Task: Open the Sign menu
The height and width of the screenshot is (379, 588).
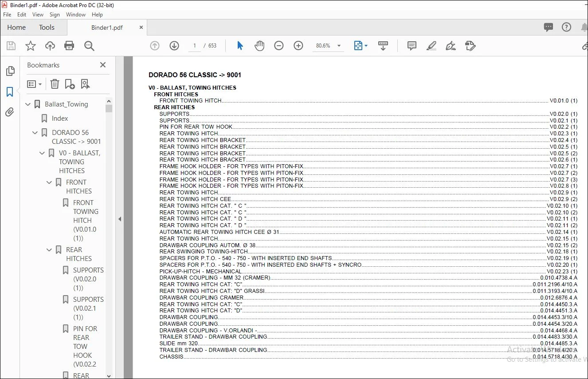Action: (x=55, y=15)
